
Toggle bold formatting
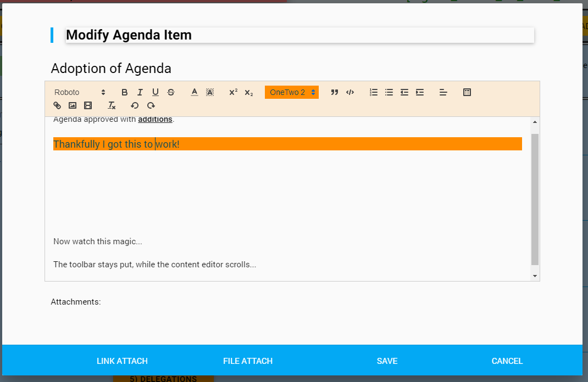(x=125, y=92)
